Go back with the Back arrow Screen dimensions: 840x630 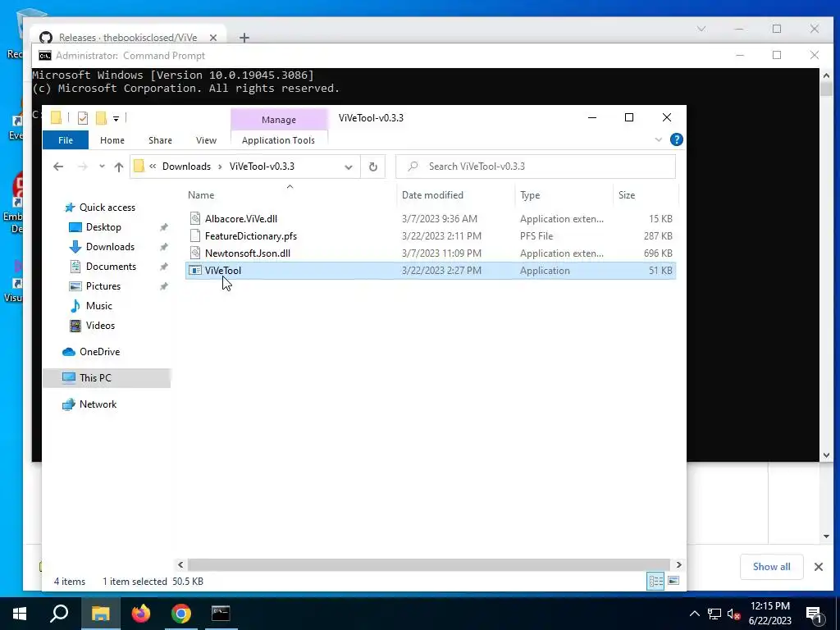tap(58, 167)
